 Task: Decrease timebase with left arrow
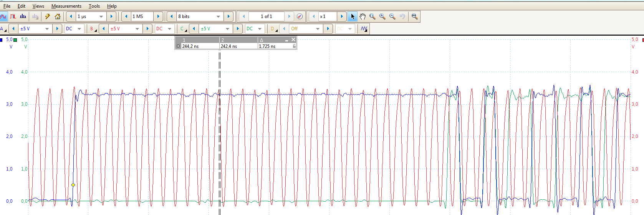[71, 16]
